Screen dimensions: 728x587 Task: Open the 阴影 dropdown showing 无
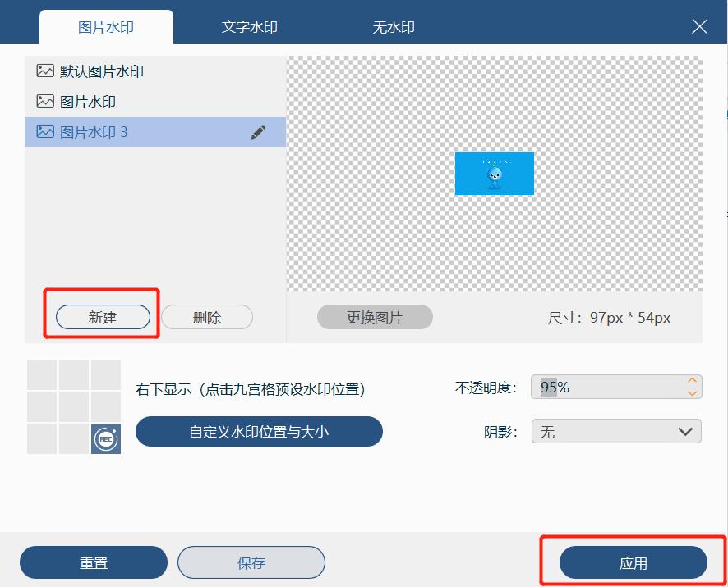pyautogui.click(x=616, y=431)
